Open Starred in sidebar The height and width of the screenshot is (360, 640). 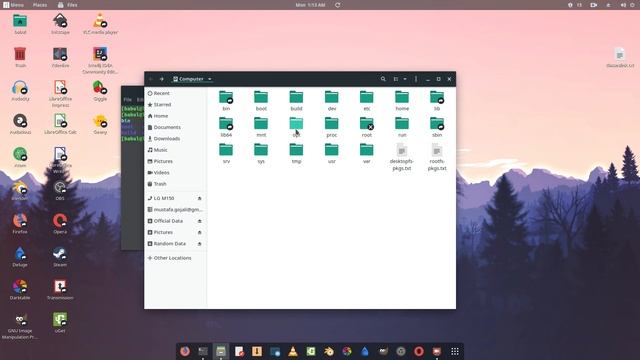[x=159, y=104]
